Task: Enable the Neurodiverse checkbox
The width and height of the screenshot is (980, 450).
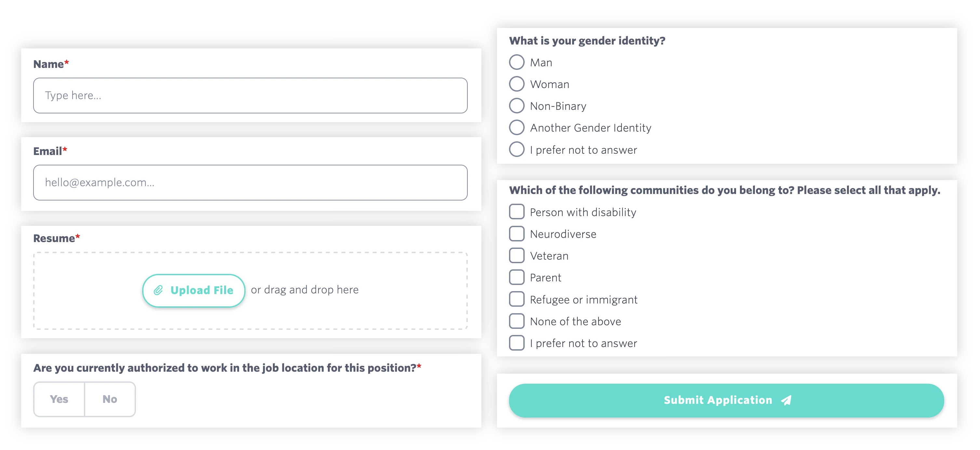Action: [x=517, y=234]
